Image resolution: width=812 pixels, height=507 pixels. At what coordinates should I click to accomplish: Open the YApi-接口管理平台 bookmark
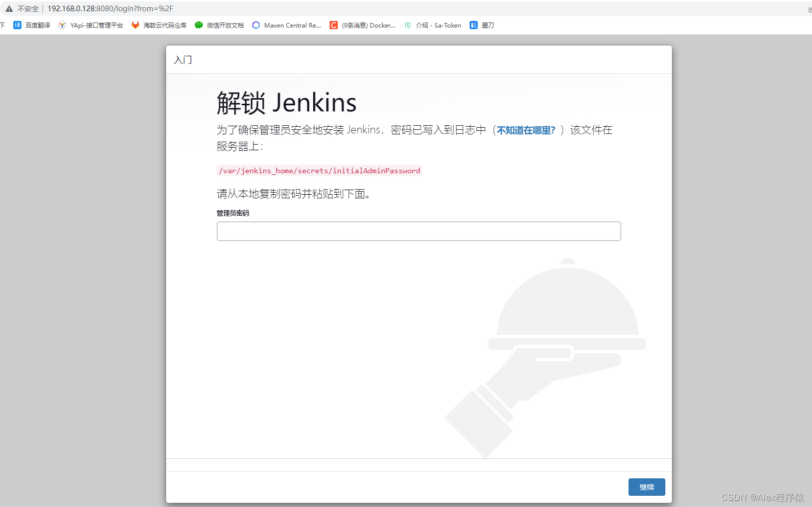point(90,25)
